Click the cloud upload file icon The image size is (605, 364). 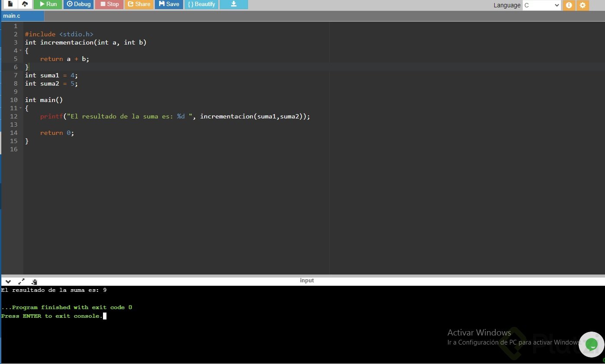(25, 4)
